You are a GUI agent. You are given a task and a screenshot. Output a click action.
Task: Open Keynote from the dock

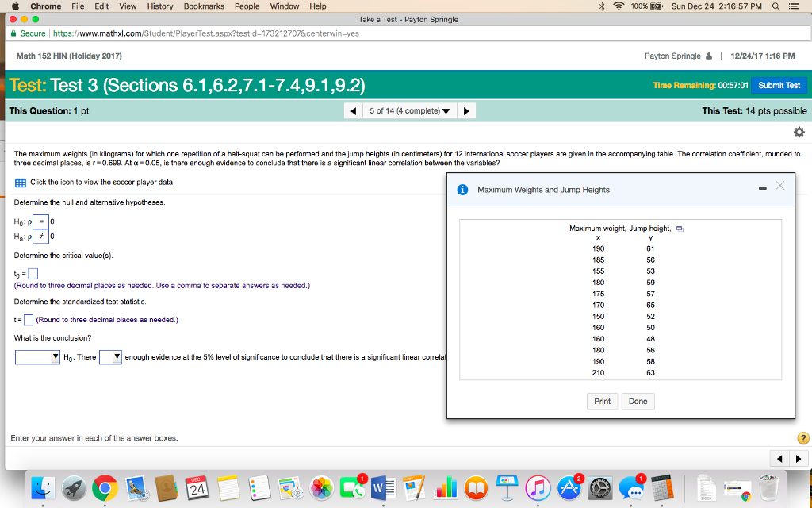tap(507, 488)
